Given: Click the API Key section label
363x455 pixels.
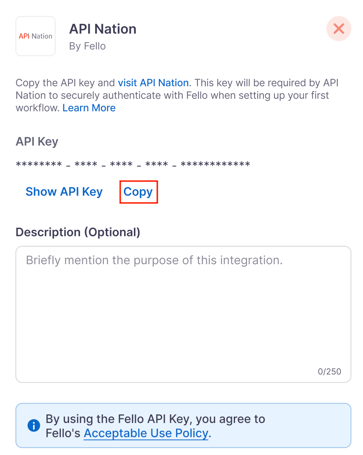Looking at the screenshot, I should point(37,142).
